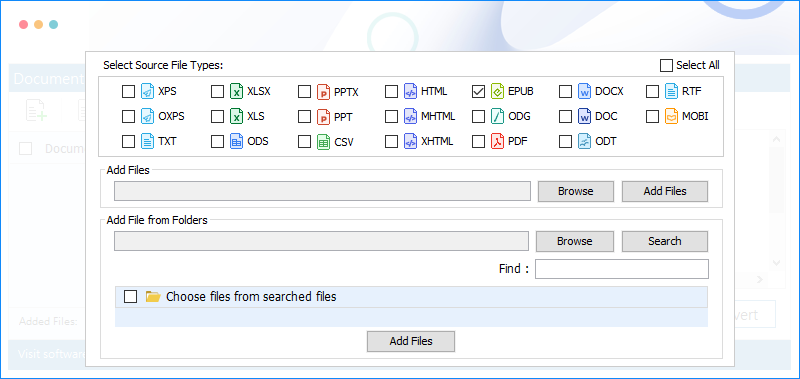Enable the PPTX checkbox
800x379 pixels.
[305, 92]
